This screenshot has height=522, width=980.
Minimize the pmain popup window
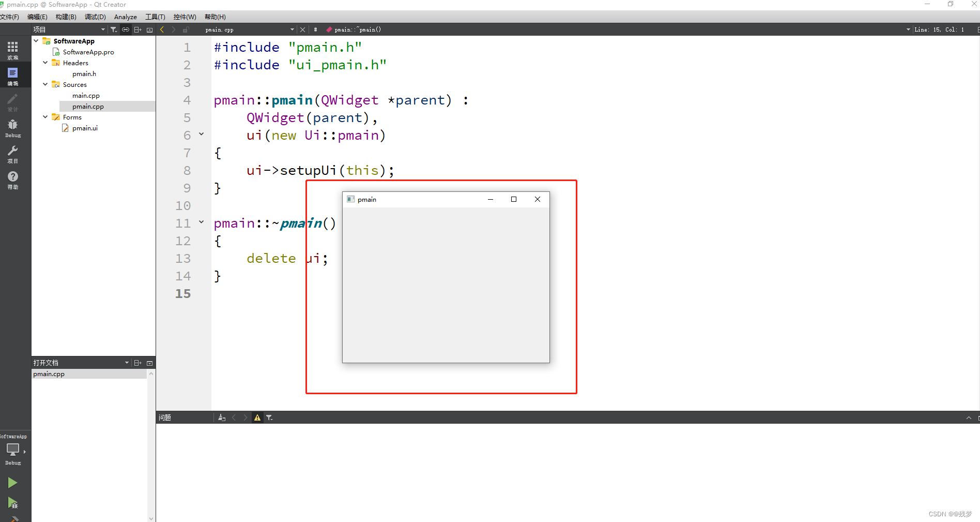pos(490,199)
